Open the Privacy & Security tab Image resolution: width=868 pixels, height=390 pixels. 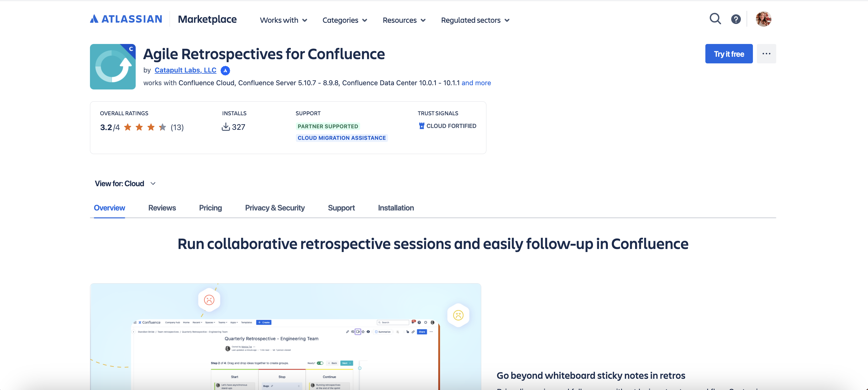pyautogui.click(x=275, y=208)
